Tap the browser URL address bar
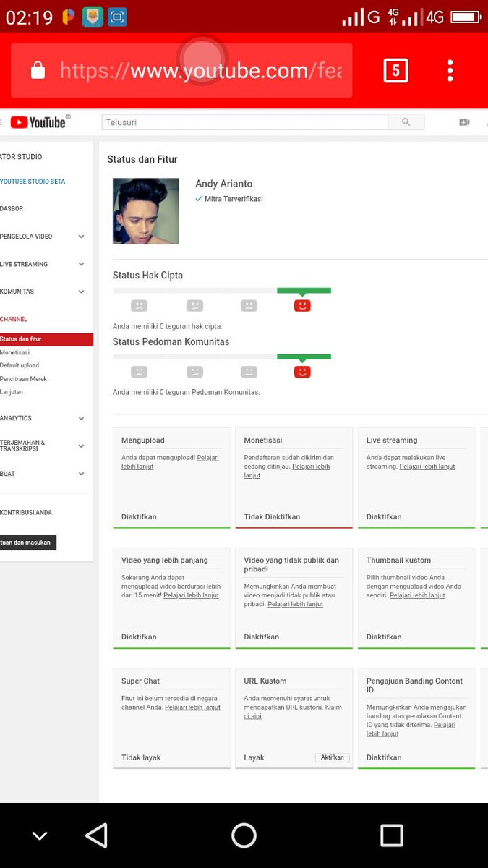 (181, 70)
